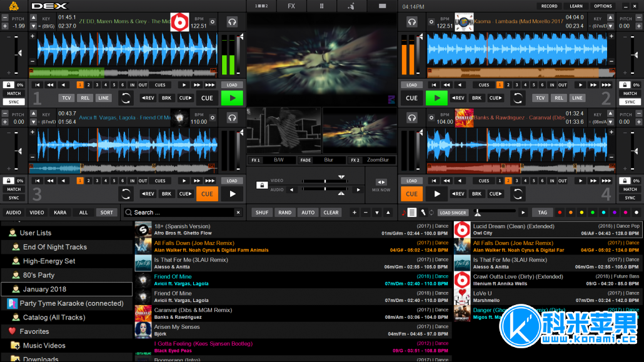
Task: Open the SORT options
Action: click(107, 213)
